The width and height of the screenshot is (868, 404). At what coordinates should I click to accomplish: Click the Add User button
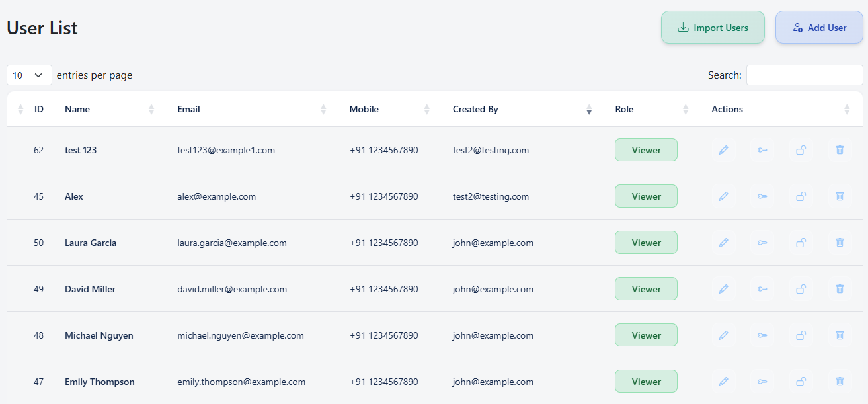[x=819, y=27]
